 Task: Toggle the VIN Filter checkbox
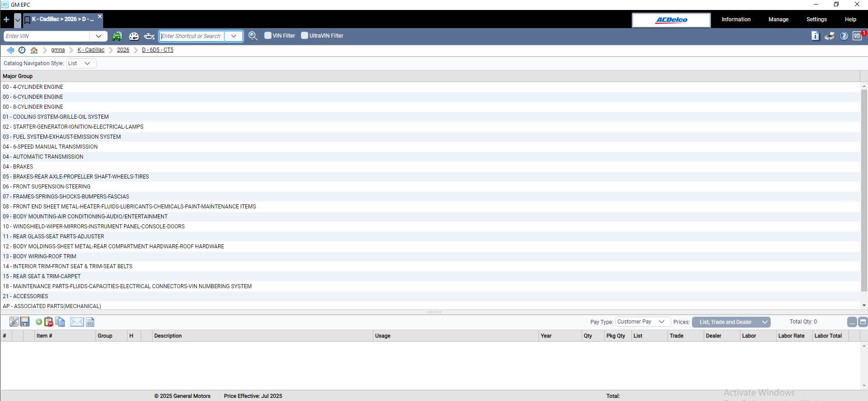268,35
